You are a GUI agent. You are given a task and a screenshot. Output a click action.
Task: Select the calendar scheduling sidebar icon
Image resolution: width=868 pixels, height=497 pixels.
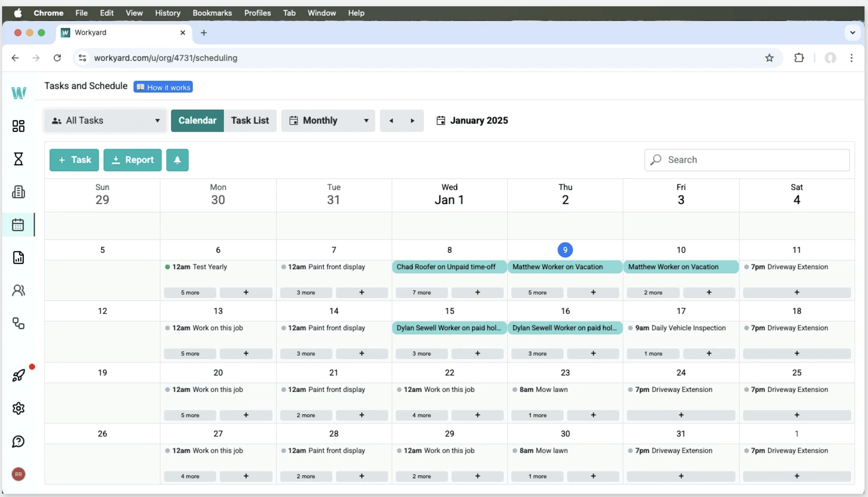click(18, 225)
